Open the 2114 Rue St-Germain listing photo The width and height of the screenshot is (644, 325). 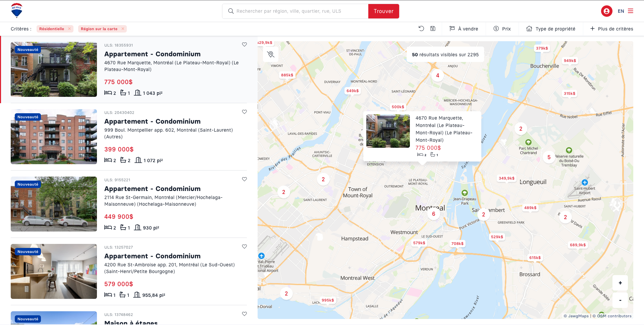point(54,204)
